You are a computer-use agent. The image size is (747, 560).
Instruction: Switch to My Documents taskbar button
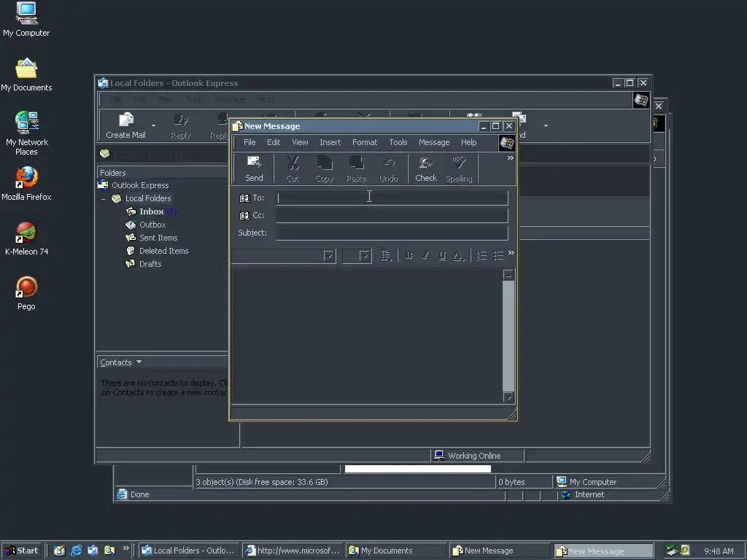point(395,551)
